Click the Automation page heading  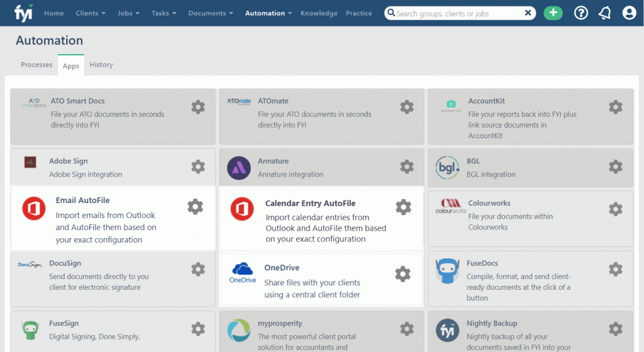click(49, 40)
